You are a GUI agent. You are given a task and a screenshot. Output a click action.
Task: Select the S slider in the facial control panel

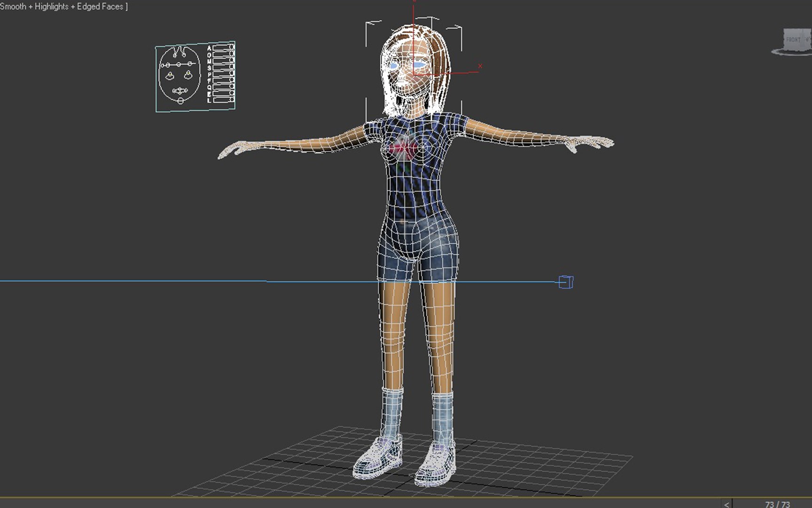click(223, 67)
